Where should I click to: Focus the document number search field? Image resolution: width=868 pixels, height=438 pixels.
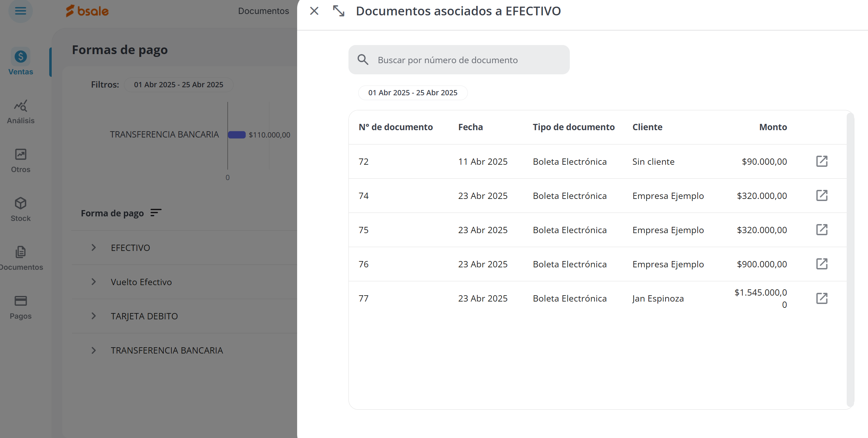tap(468, 60)
